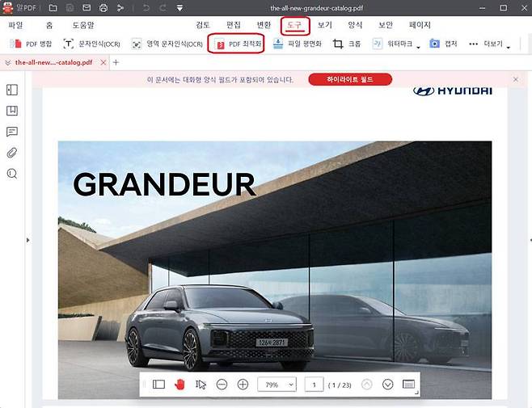The height and width of the screenshot is (408, 532).
Task: Open file using folder icon in title bar
Action: (53, 7)
